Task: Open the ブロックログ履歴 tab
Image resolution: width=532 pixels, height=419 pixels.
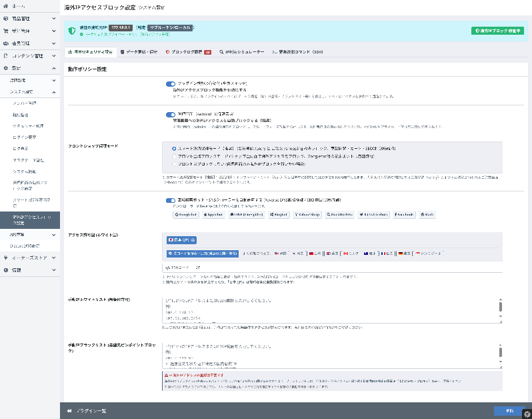Action: 188,52
